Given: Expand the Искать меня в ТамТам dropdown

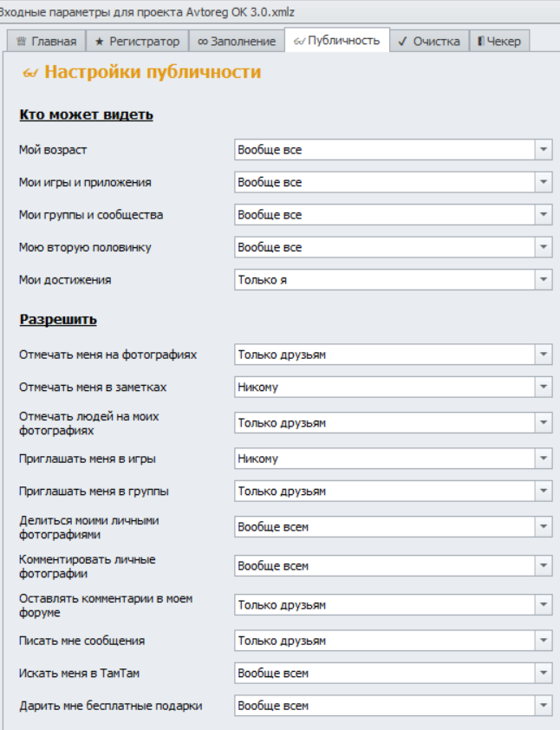Looking at the screenshot, I should coord(544,674).
